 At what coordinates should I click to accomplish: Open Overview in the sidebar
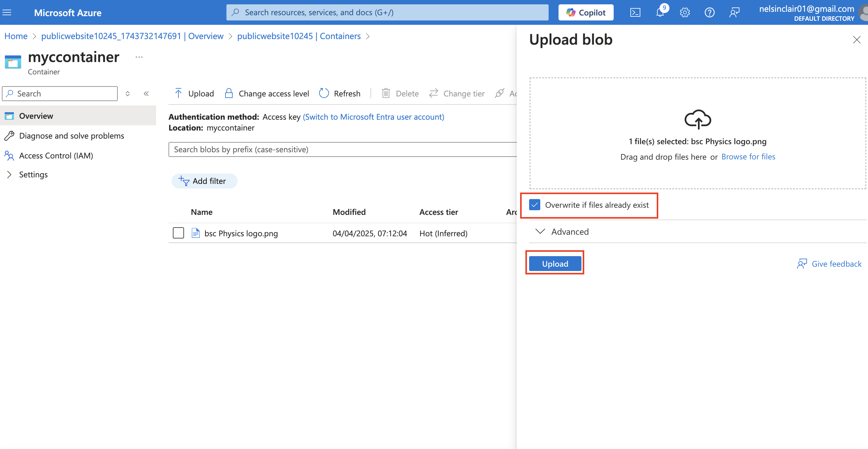(x=78, y=116)
